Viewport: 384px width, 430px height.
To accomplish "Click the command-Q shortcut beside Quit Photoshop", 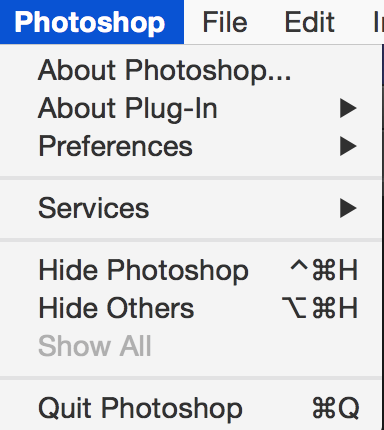I will (x=336, y=408).
